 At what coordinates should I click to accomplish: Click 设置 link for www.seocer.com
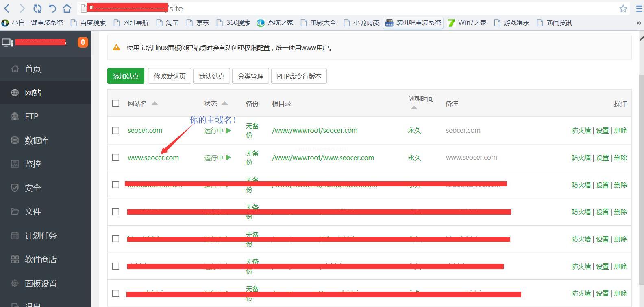[602, 158]
